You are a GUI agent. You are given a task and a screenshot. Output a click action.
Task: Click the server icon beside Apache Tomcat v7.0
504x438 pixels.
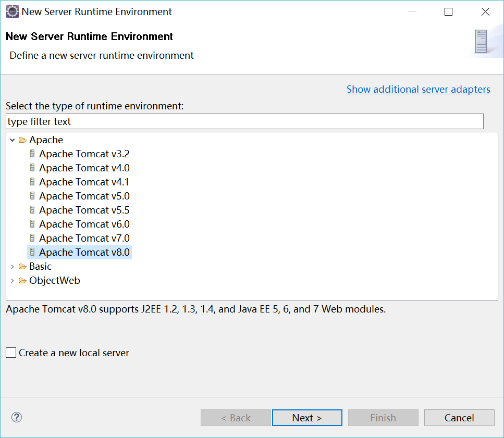[x=32, y=238]
